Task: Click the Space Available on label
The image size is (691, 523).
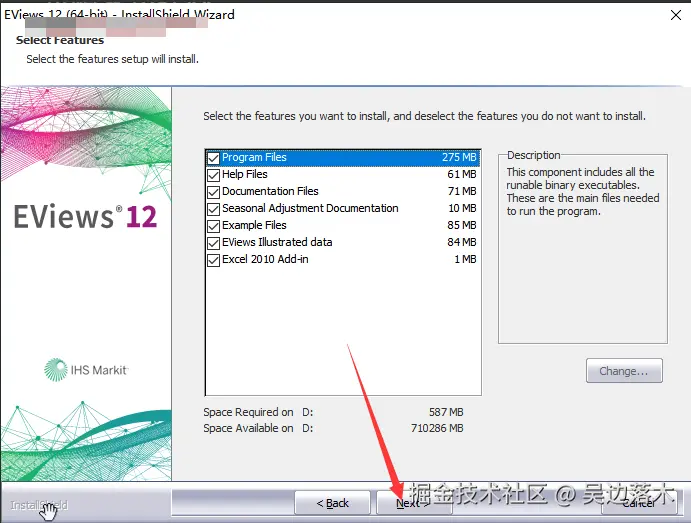Action: click(x=248, y=428)
